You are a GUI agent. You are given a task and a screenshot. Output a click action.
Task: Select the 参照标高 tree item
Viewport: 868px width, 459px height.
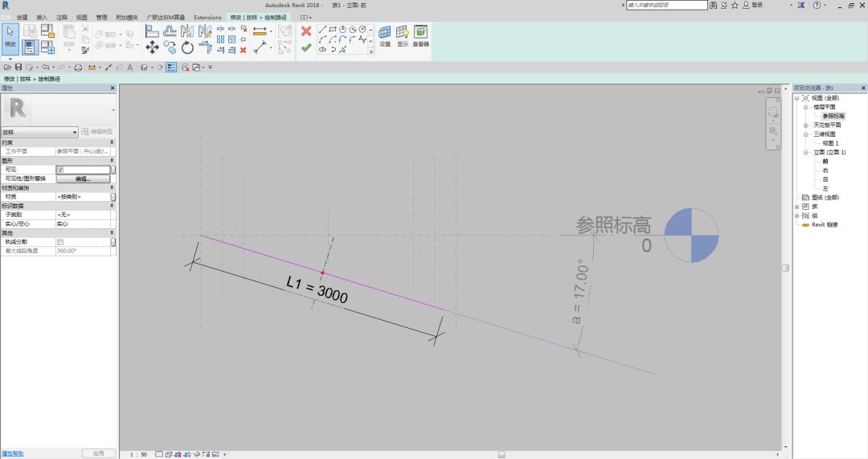pyautogui.click(x=833, y=117)
